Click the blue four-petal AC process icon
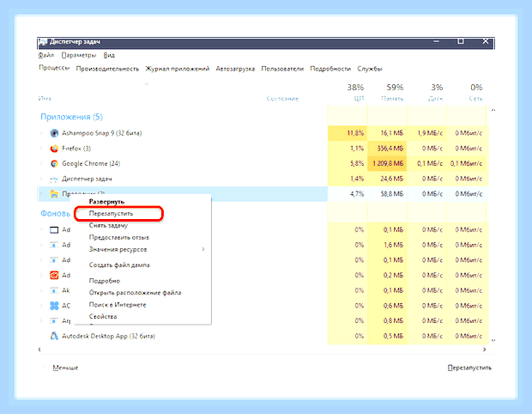The image size is (532, 414). (x=54, y=306)
